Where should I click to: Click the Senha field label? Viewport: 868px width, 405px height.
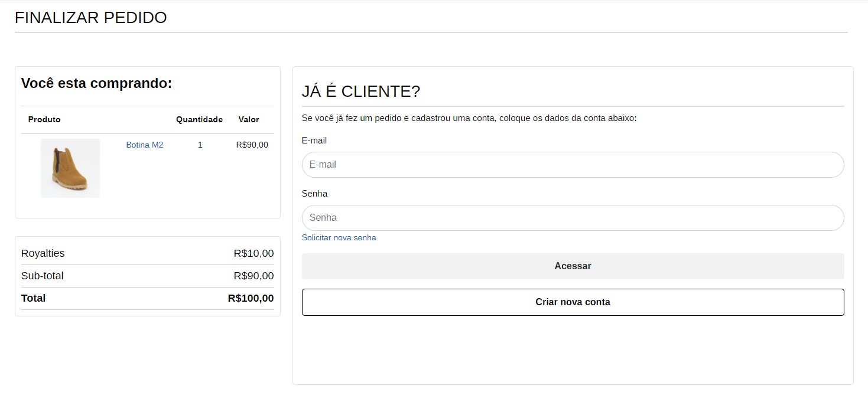coord(314,194)
